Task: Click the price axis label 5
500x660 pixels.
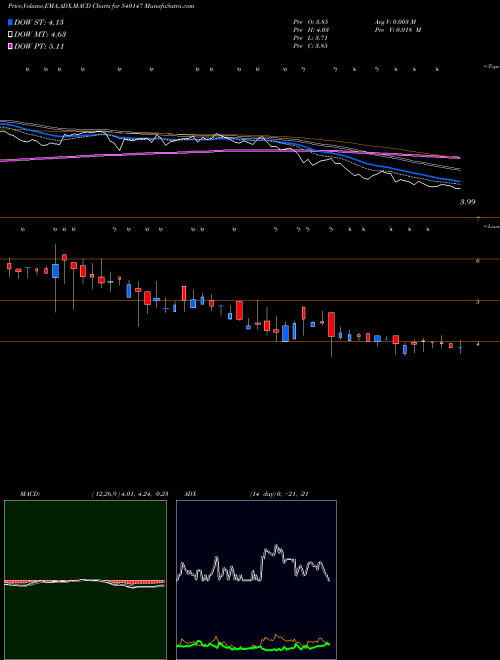Action: point(478,302)
